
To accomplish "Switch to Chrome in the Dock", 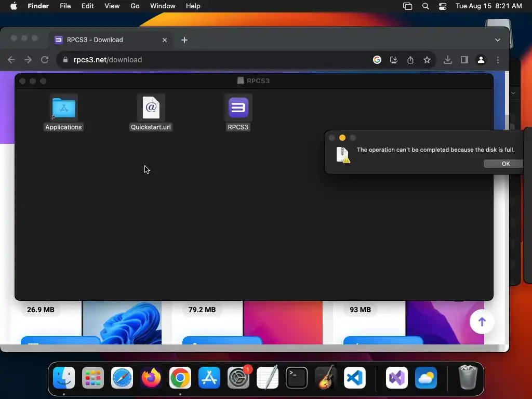I will point(180,378).
